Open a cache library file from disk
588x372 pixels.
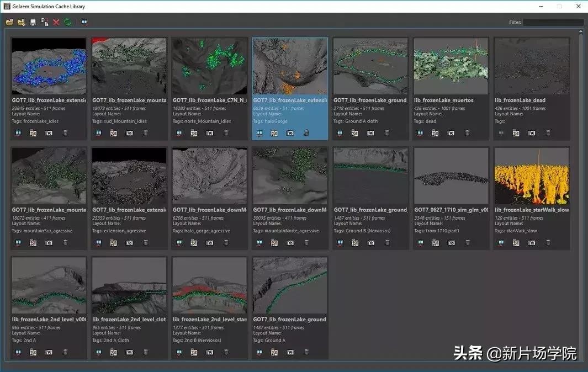point(9,22)
